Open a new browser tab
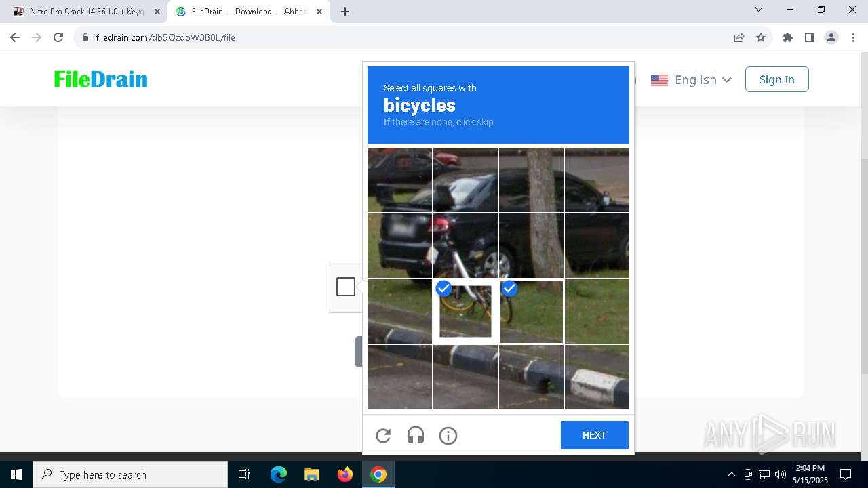Viewport: 868px width, 488px height. tap(345, 12)
